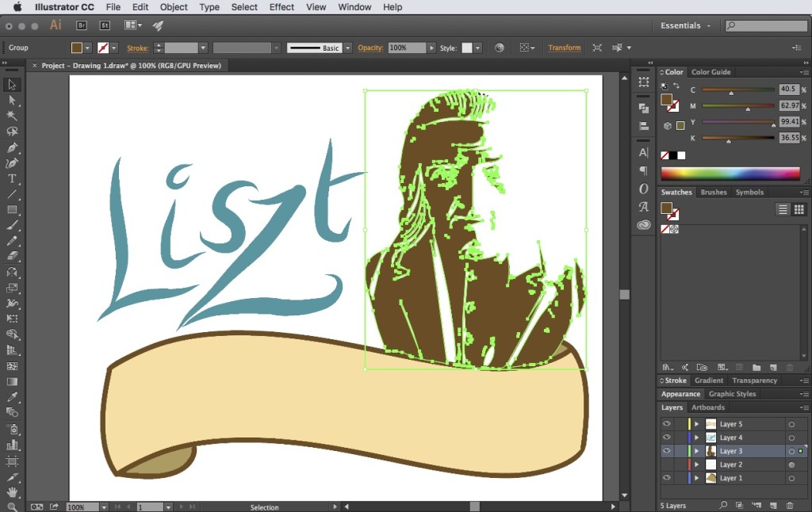812x512 pixels.
Task: Open Adobe Bridge via Br icon
Action: (x=82, y=25)
